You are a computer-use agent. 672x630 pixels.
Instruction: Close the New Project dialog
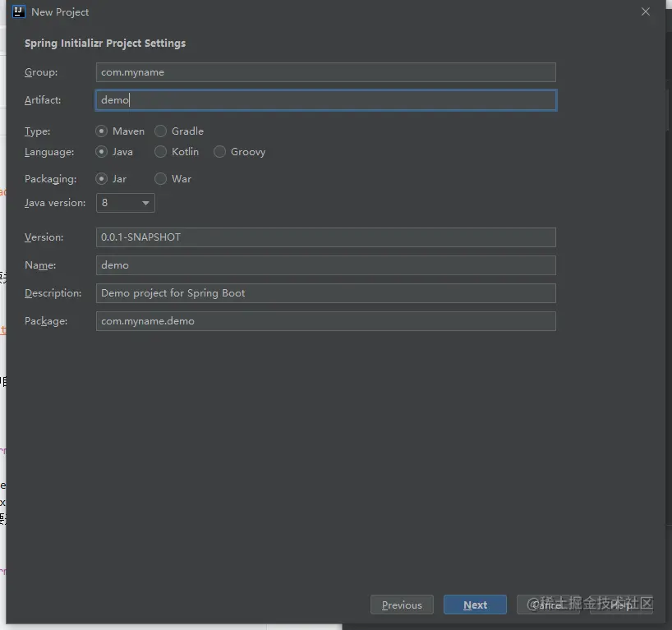click(646, 12)
